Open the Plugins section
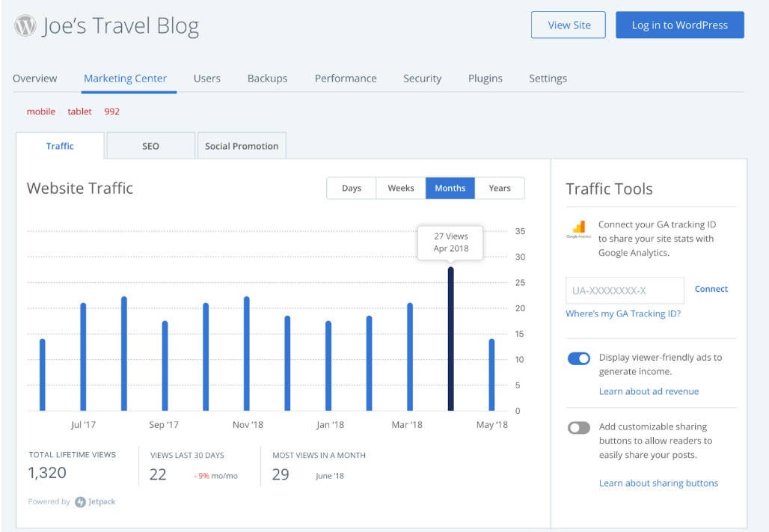 point(485,79)
